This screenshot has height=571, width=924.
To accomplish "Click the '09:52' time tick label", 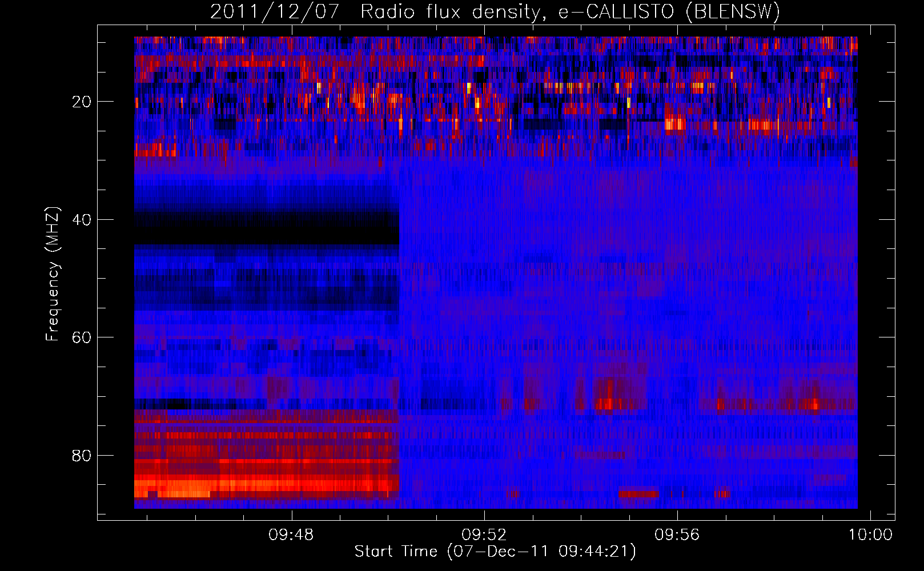I will pos(484,535).
